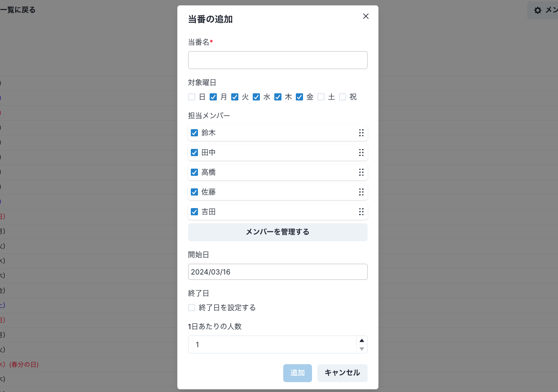Click キャンセル to dismiss the dialog
Image resolution: width=558 pixels, height=392 pixels.
[x=342, y=373]
